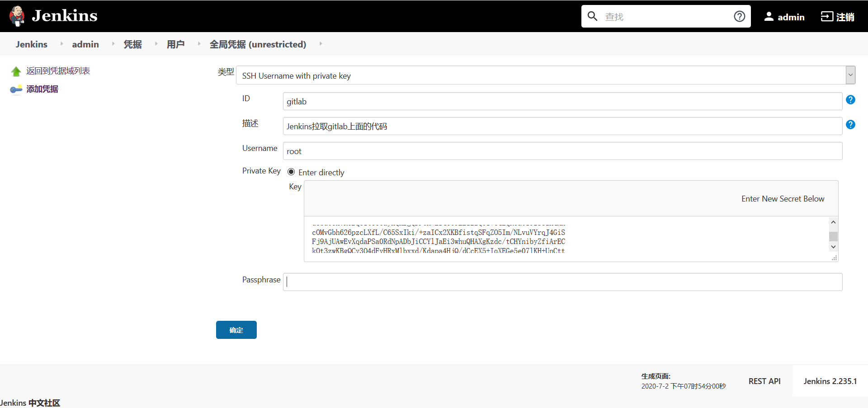Screen dimensions: 868x408
Task: Click the Username field containing root
Action: pyautogui.click(x=562, y=151)
